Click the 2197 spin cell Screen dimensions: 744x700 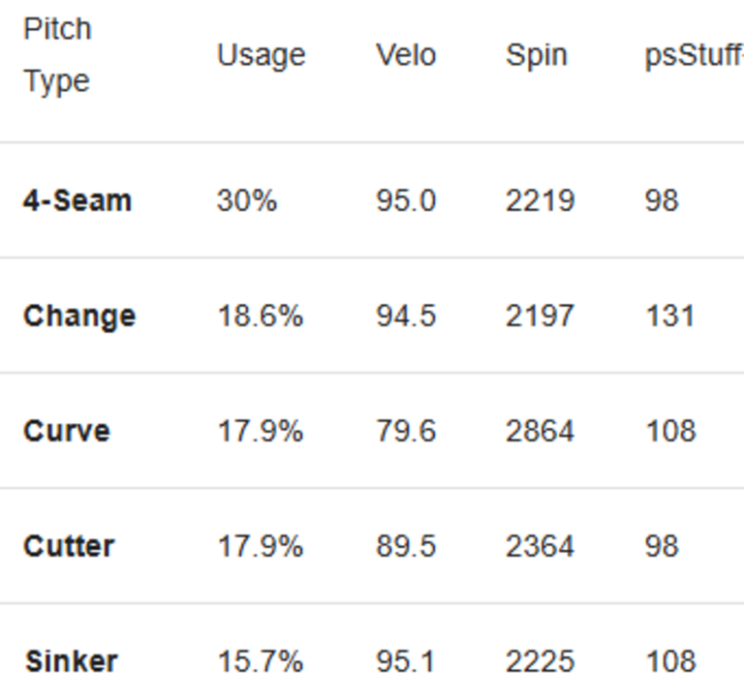[540, 316]
